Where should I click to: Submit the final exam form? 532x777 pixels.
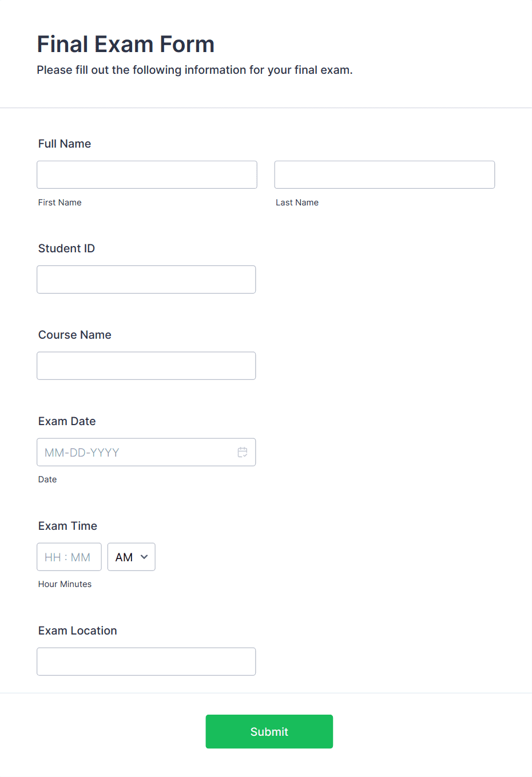[x=269, y=731]
